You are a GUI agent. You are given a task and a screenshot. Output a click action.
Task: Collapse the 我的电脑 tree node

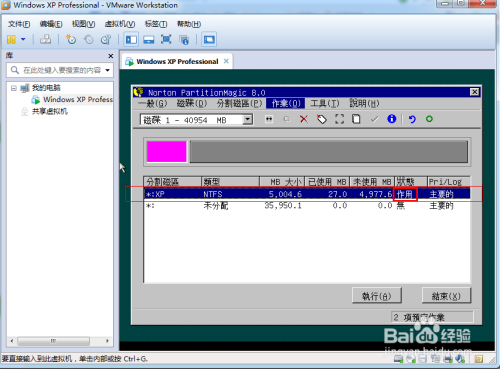(14, 88)
